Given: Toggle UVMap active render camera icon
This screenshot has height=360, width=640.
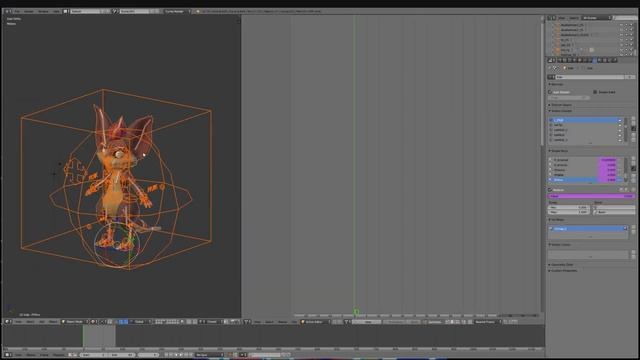Looking at the screenshot, I should point(625,229).
